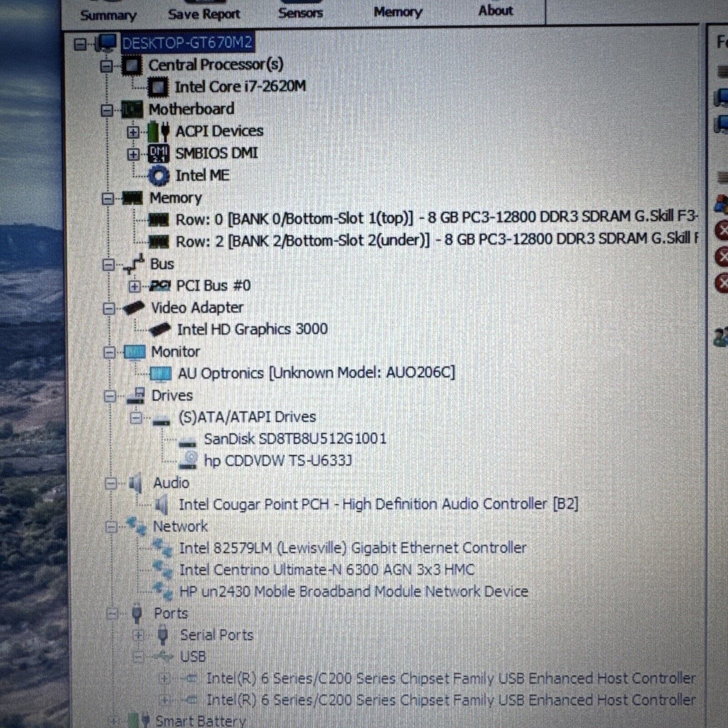The image size is (728, 728).
Task: Click the speaker icon beside Intel Cougar Point PCH
Action: (162, 505)
